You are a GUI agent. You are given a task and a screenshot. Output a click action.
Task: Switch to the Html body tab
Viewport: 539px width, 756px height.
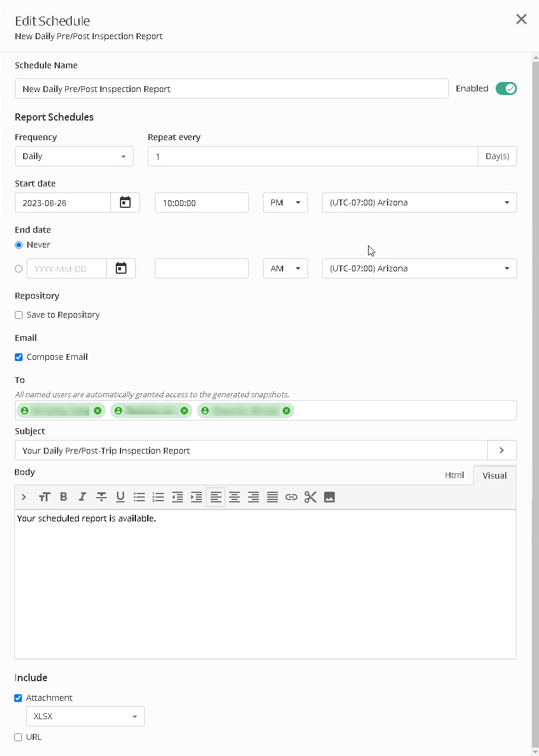(454, 475)
